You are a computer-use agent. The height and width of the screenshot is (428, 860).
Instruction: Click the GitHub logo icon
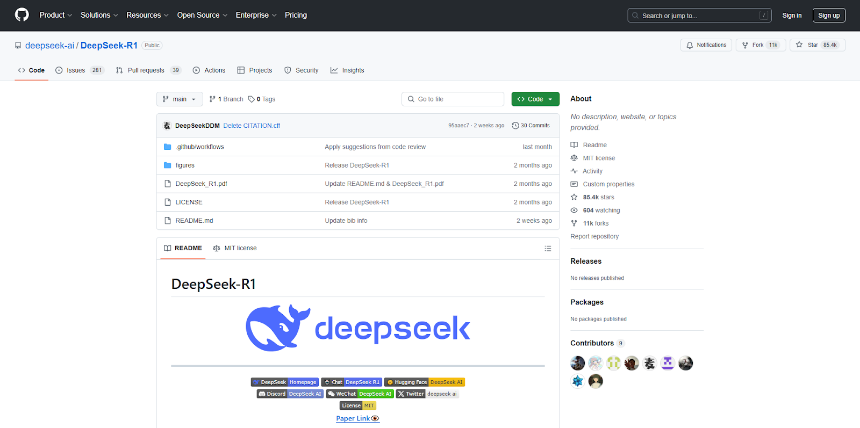(x=21, y=15)
